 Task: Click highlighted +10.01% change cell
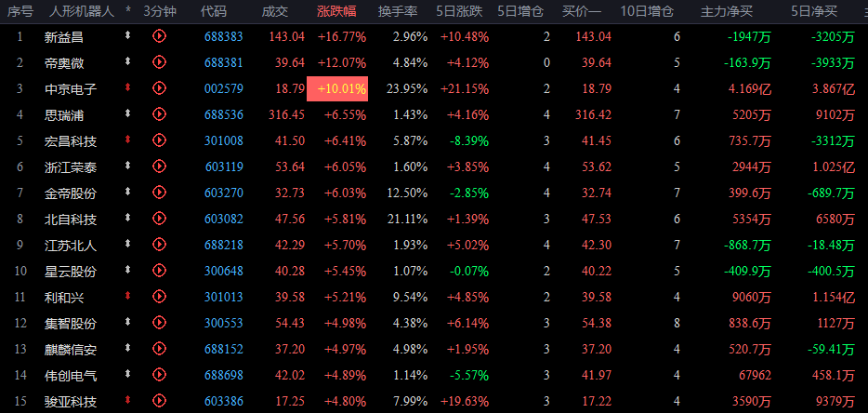pyautogui.click(x=337, y=88)
